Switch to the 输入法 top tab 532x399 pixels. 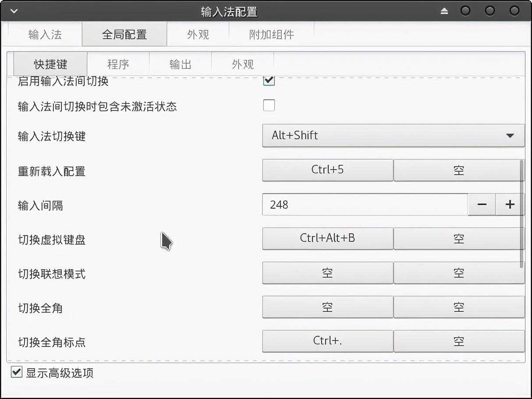(x=45, y=35)
